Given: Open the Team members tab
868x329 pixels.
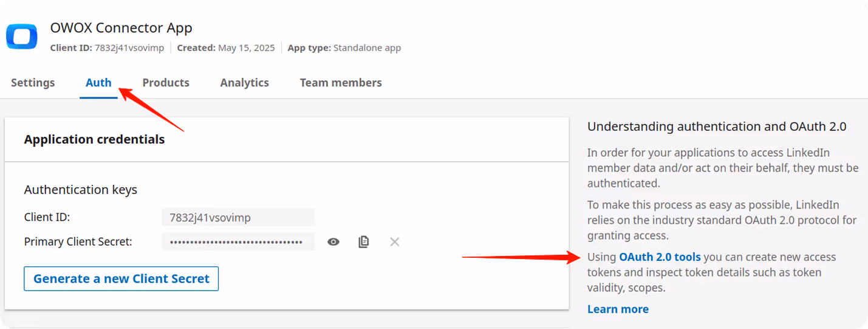Looking at the screenshot, I should coord(341,83).
